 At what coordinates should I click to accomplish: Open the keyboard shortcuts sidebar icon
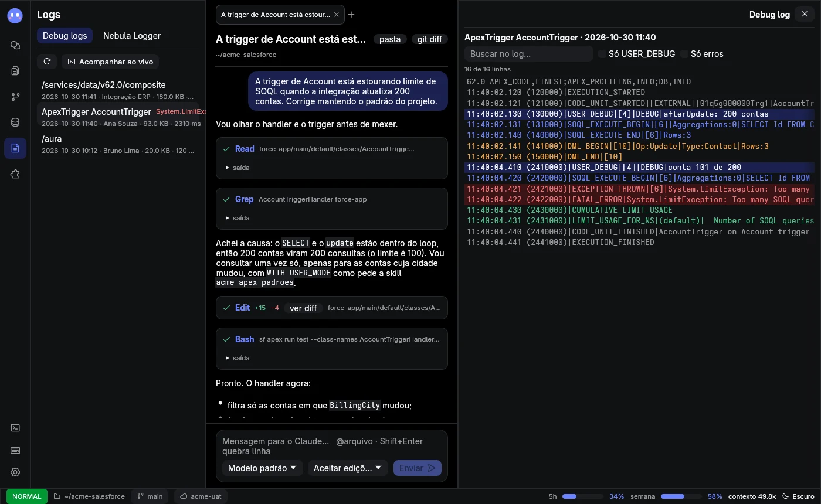point(15,450)
